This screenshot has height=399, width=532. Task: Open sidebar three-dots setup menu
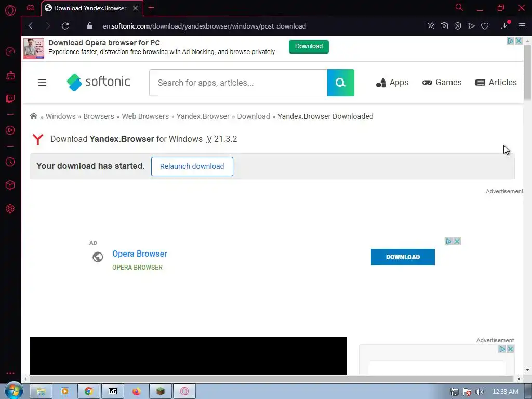click(x=10, y=373)
